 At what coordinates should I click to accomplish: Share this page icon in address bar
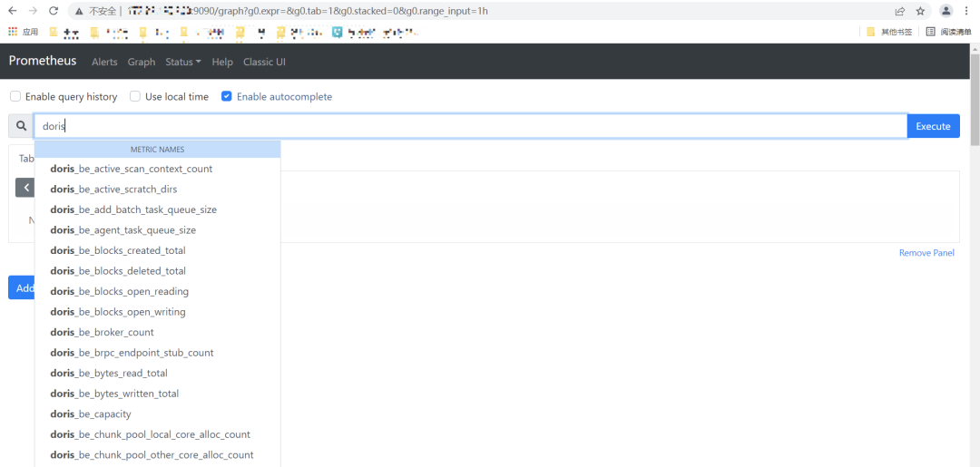tap(900, 11)
